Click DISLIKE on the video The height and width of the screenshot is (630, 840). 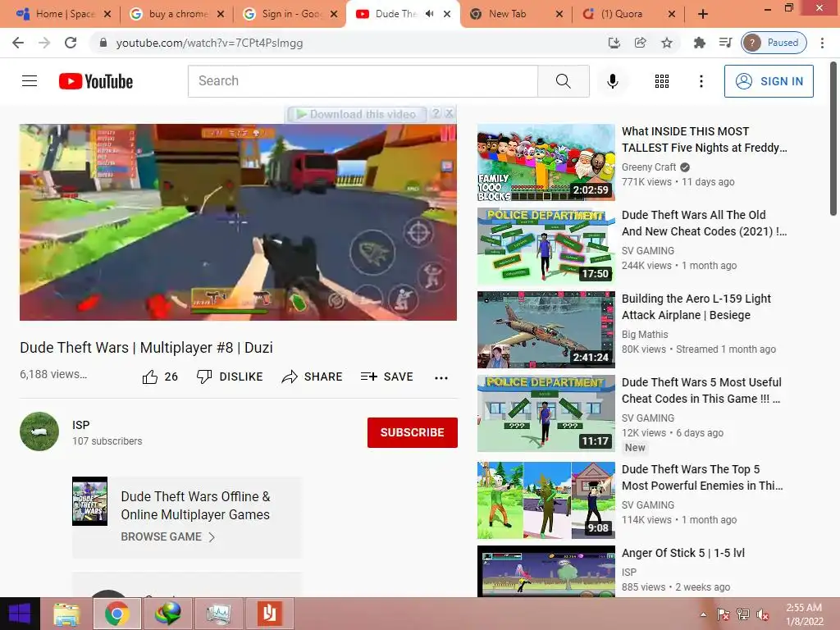230,377
